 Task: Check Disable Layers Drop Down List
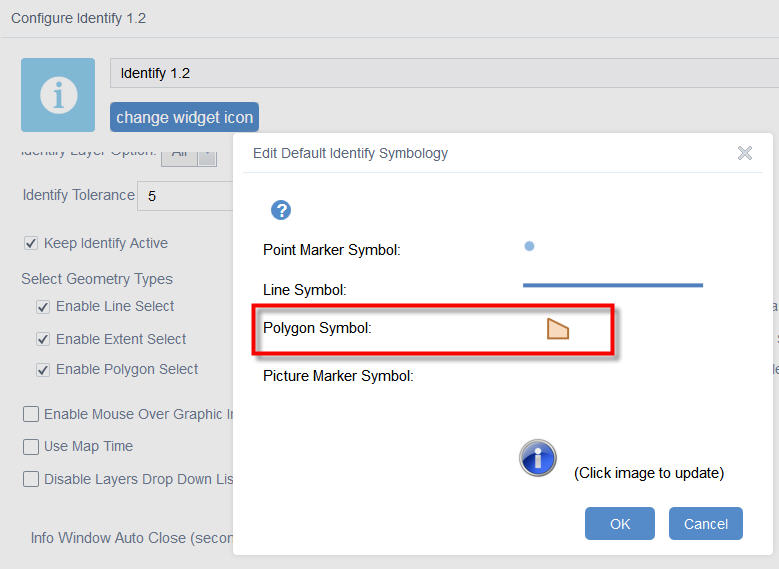31,479
